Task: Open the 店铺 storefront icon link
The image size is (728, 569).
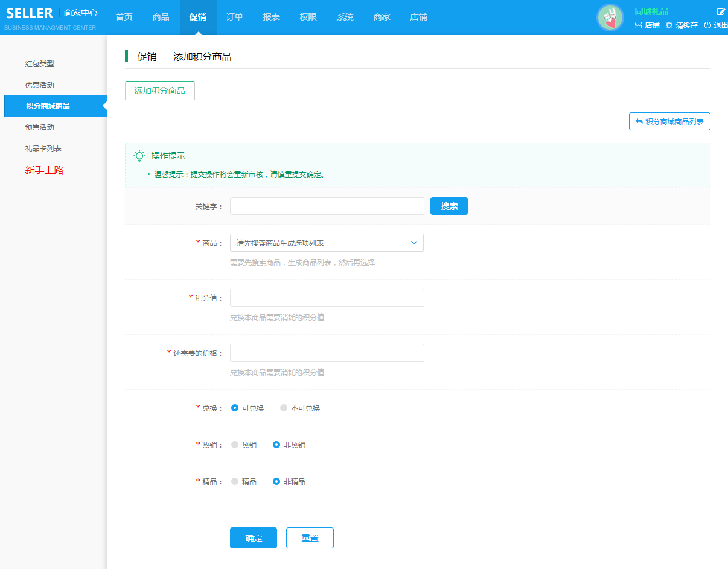Action: [639, 25]
